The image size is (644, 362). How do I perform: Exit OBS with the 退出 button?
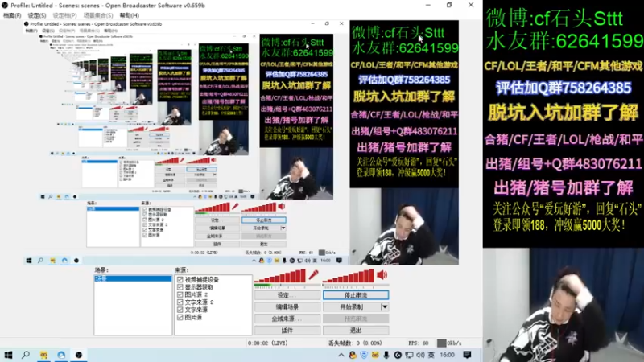[x=356, y=331]
